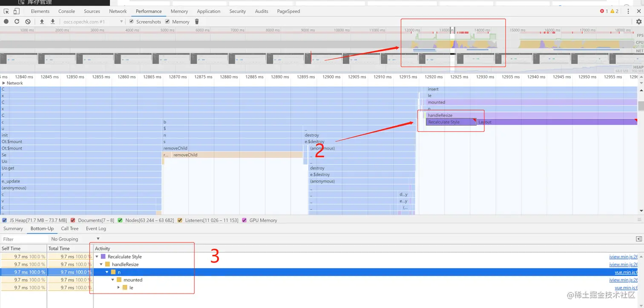Activate the inspect element picker icon

coord(6,11)
